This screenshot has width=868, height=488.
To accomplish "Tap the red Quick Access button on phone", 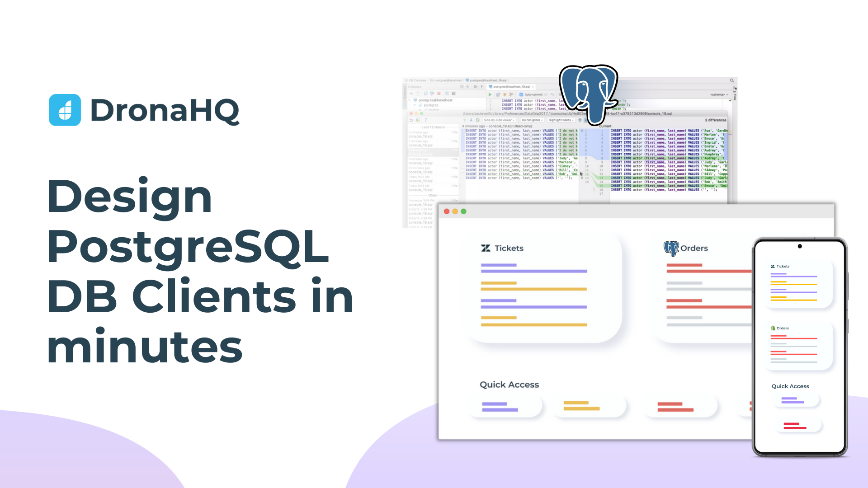I will pyautogui.click(x=798, y=426).
